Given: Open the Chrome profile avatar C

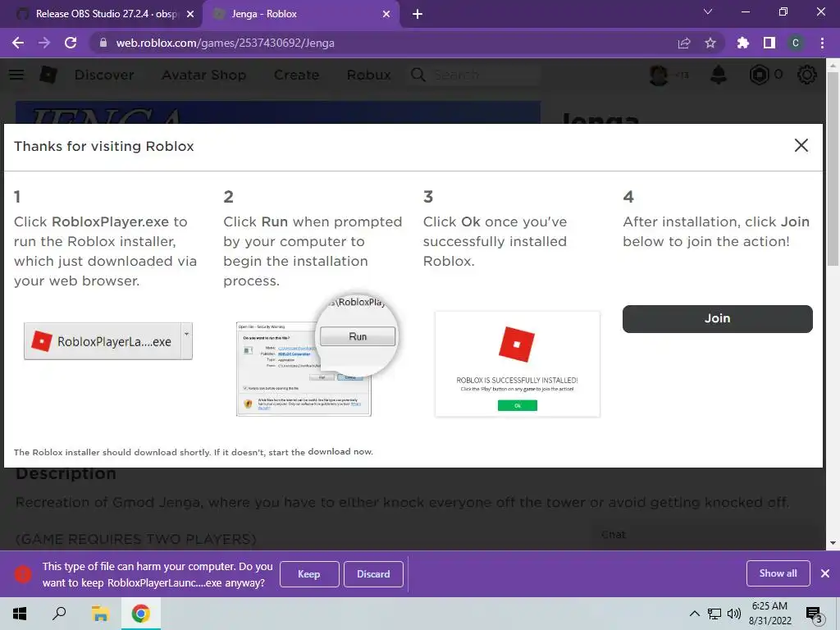Looking at the screenshot, I should 796,43.
